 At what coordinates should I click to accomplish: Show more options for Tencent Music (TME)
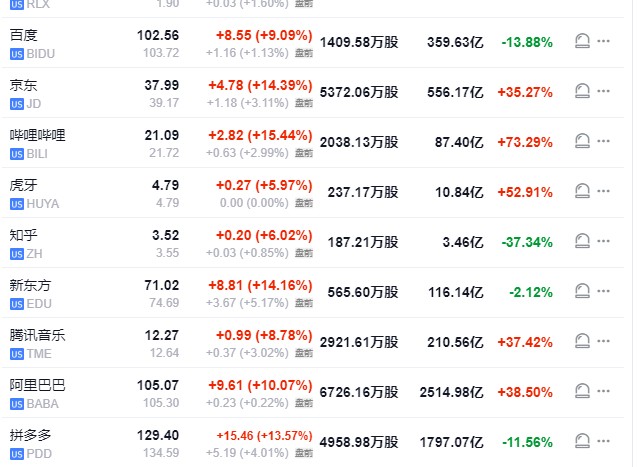click(x=603, y=341)
